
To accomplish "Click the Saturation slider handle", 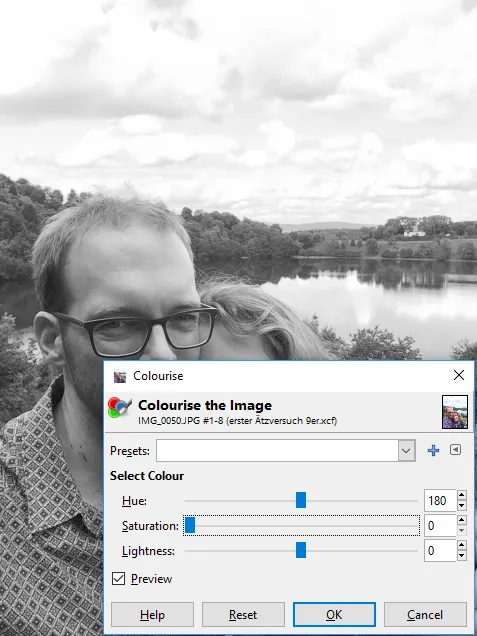I will pyautogui.click(x=190, y=525).
